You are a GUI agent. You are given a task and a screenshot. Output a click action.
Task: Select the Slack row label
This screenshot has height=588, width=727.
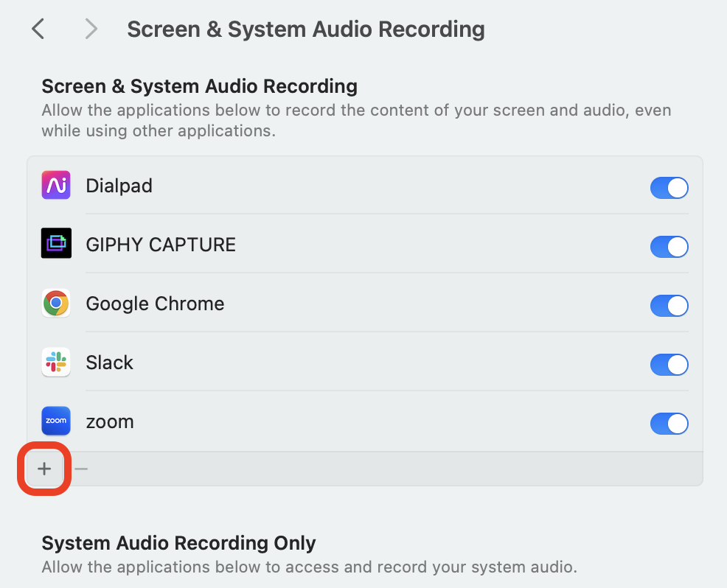click(109, 363)
